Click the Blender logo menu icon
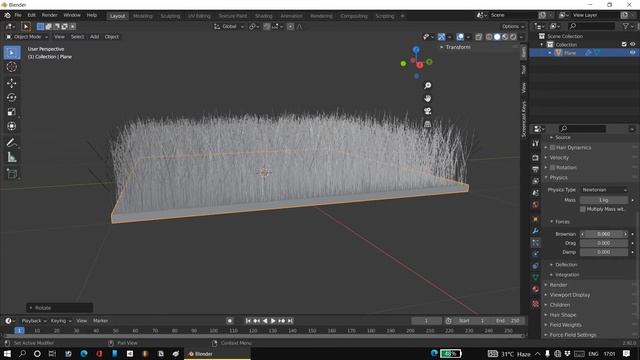This screenshot has width=640, height=360. (x=7, y=15)
